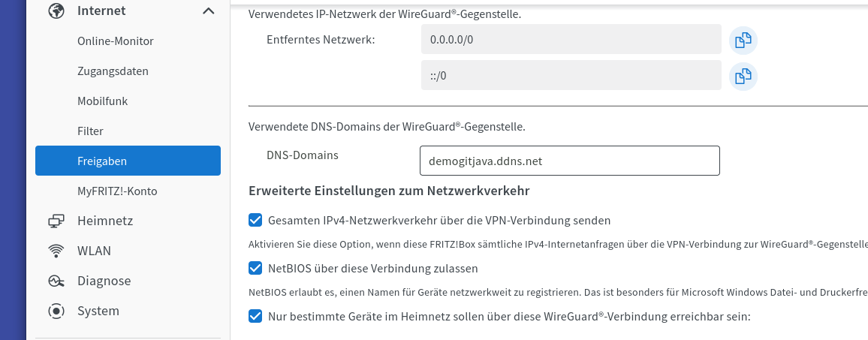The image size is (868, 340).
Task: Copy the 0.0.0.0/0 remote network value
Action: [x=743, y=41]
